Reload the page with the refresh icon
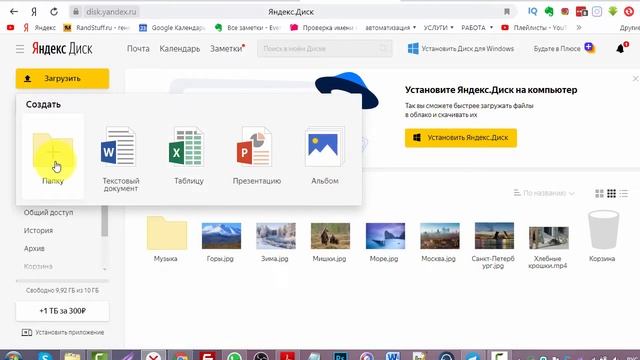The width and height of the screenshot is (640, 360). tap(54, 11)
